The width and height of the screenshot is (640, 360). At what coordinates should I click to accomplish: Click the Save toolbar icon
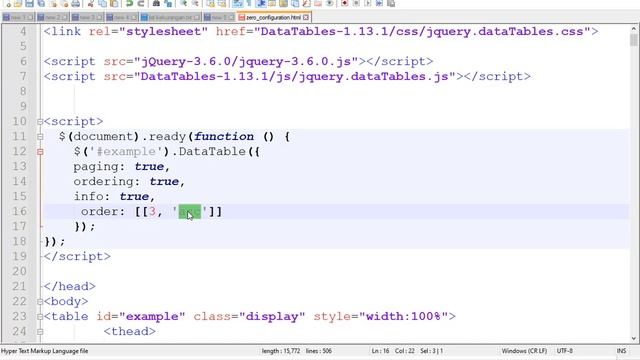[29, 4]
